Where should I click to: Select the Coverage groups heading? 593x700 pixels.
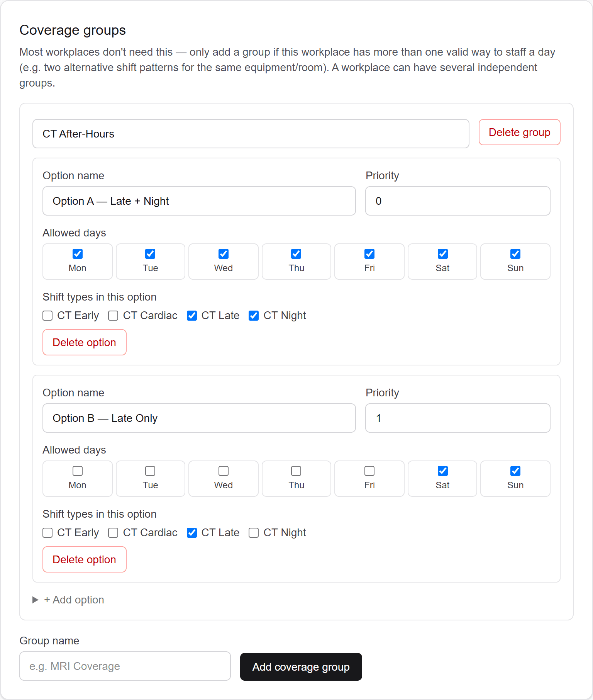73,30
